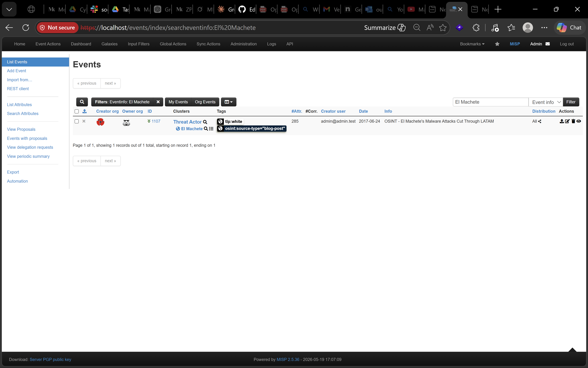Screen dimensions: 588x368
Task: Open new browser tab with plus icon
Action: pyautogui.click(x=498, y=9)
